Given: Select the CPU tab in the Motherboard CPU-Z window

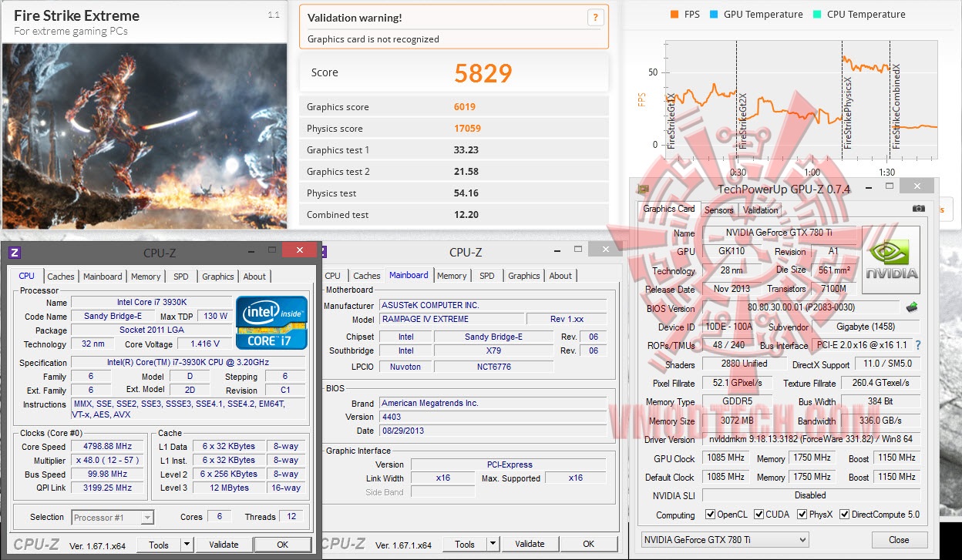Looking at the screenshot, I should 333,276.
